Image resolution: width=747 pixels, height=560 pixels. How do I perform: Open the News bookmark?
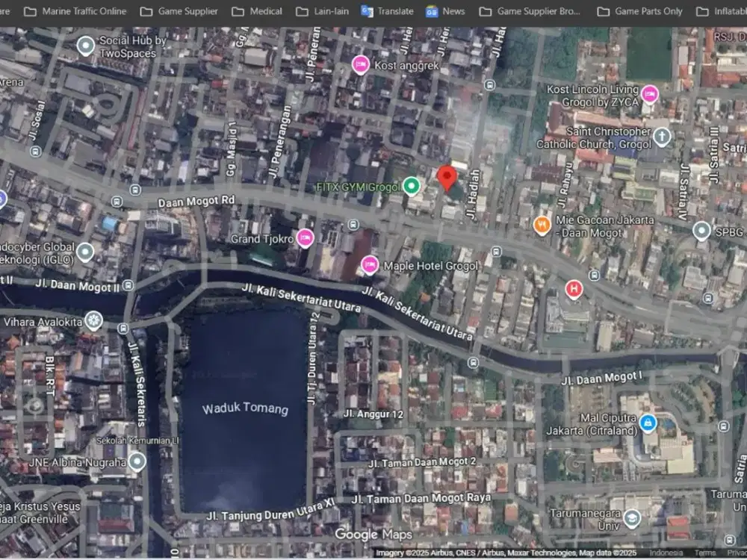click(x=445, y=11)
